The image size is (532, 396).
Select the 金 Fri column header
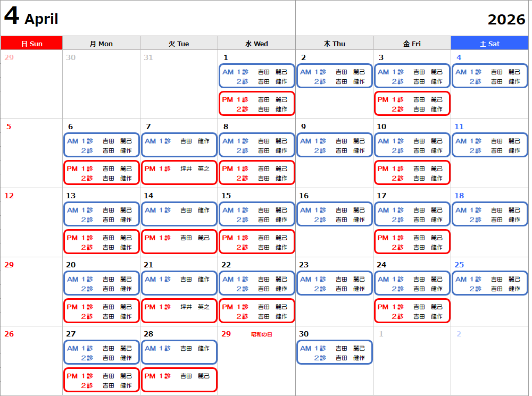pyautogui.click(x=412, y=44)
